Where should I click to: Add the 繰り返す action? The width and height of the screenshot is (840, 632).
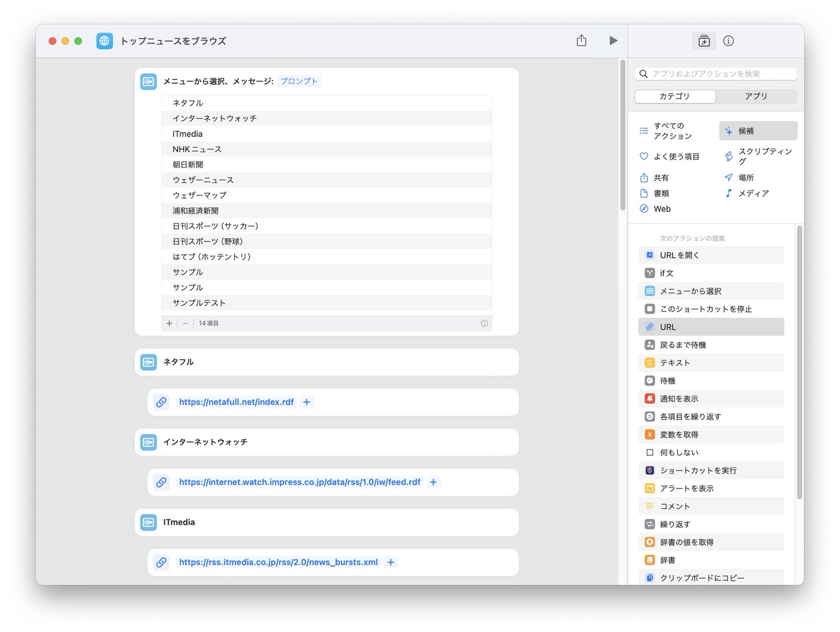[711, 524]
